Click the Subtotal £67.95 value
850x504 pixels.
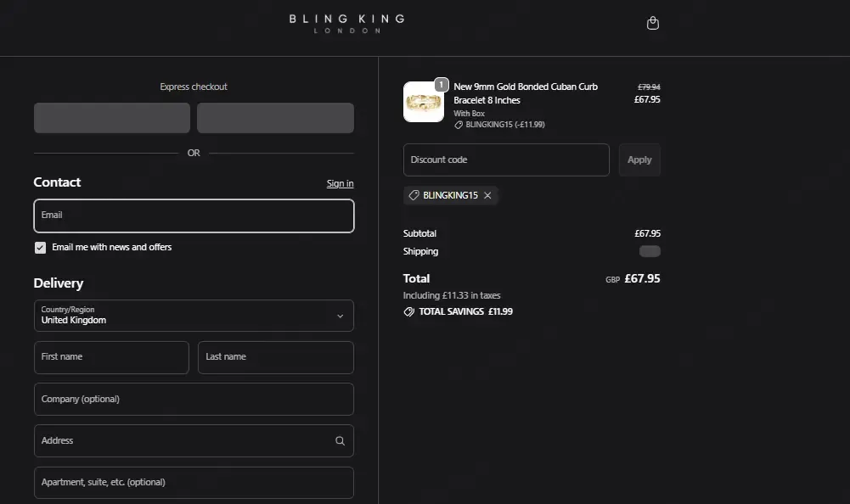(x=647, y=233)
